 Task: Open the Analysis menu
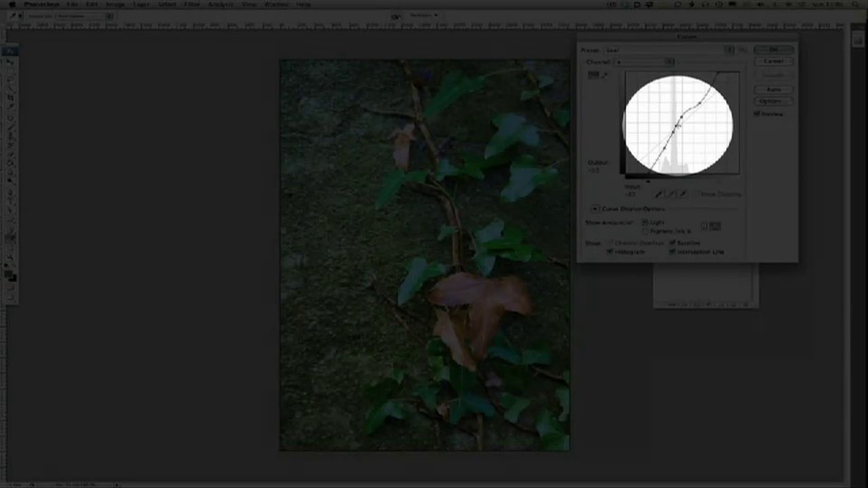[221, 4]
